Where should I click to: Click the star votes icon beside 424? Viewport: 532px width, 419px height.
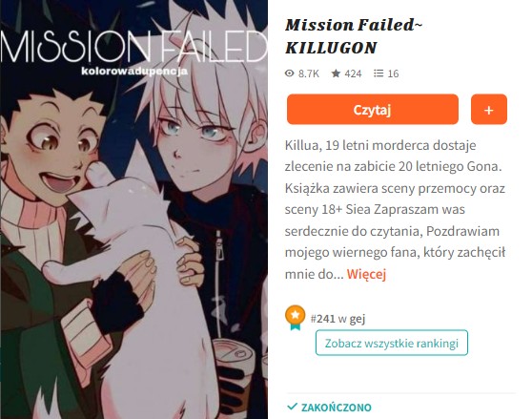tap(336, 73)
